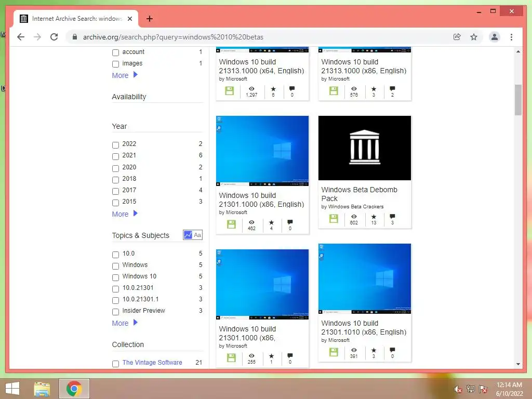The image size is (532, 399).
Task: Open The Vintage Software collection link
Action: (152, 362)
